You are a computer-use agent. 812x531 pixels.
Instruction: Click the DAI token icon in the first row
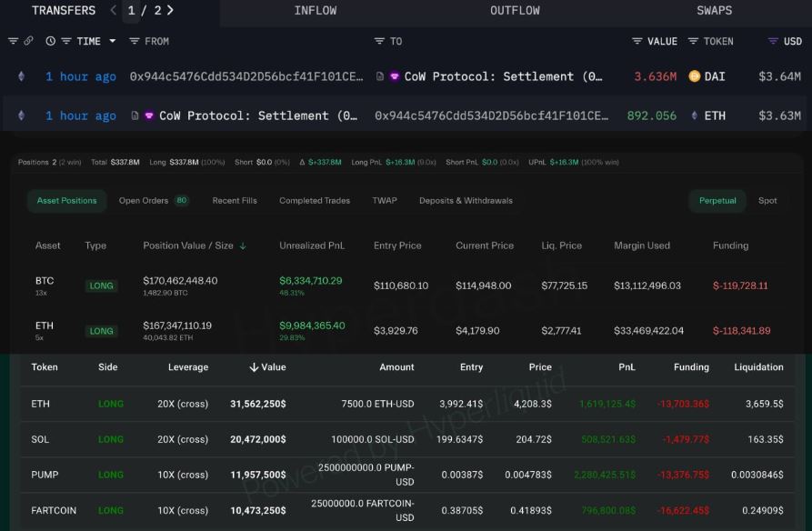pos(694,76)
